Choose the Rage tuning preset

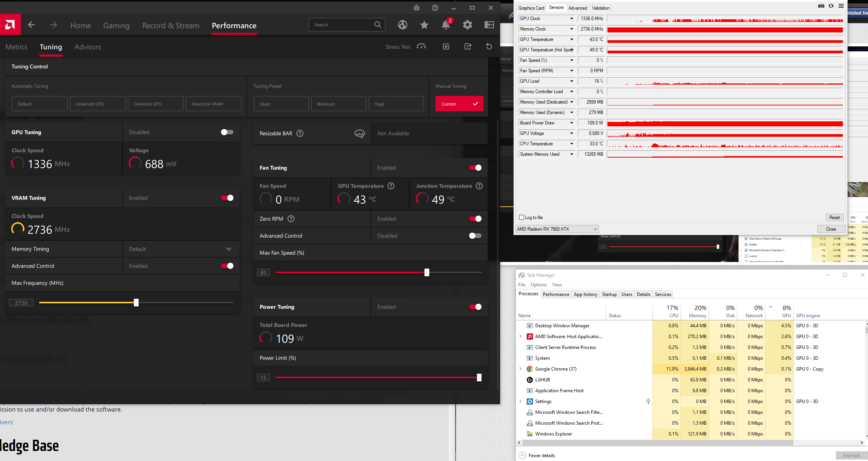pyautogui.click(x=396, y=104)
